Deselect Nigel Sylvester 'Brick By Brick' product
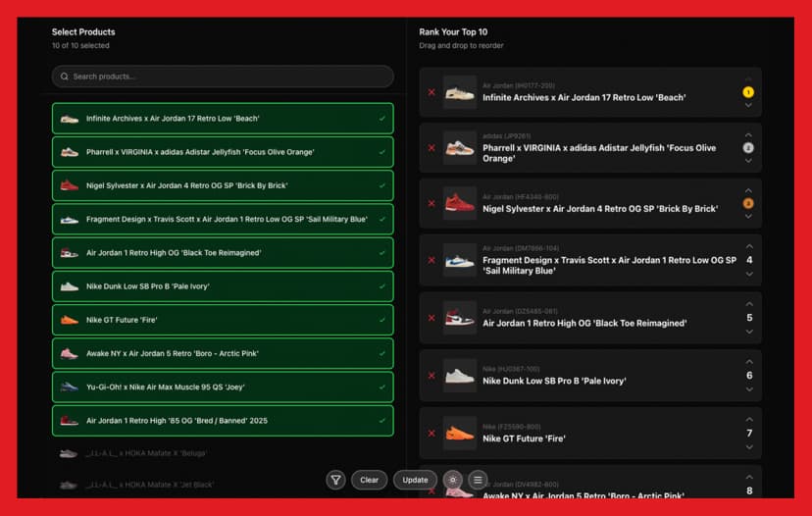Viewport: 812px width, 516px height. pyautogui.click(x=223, y=185)
